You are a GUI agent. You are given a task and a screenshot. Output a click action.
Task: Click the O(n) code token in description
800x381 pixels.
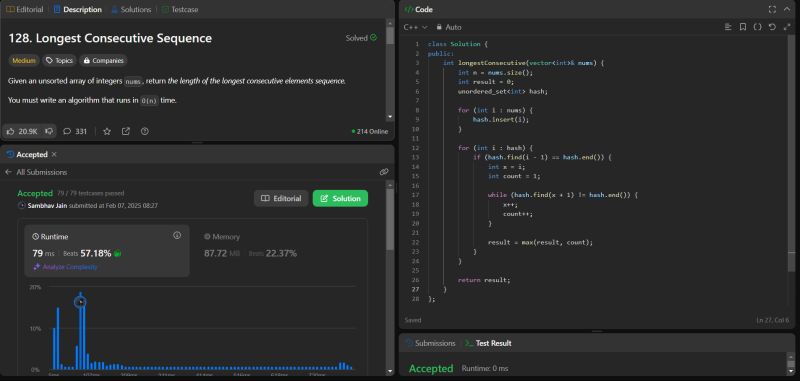coord(149,100)
